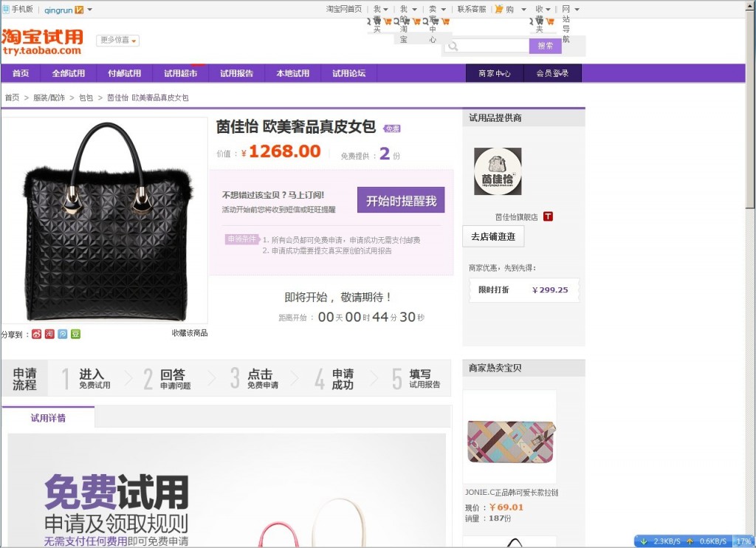
Task: Open the 淘宝网首页 link
Action: click(x=344, y=9)
